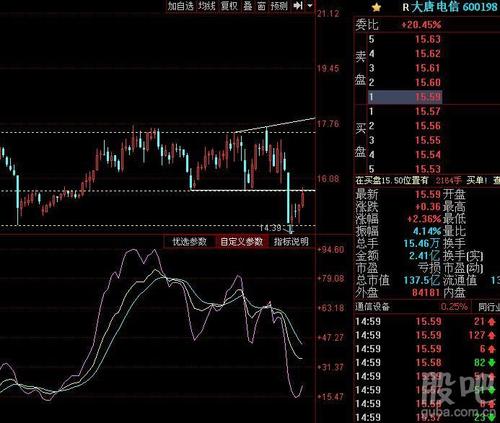Click the 市盈 亏损 value
The height and width of the screenshot is (423, 500).
pos(429,268)
